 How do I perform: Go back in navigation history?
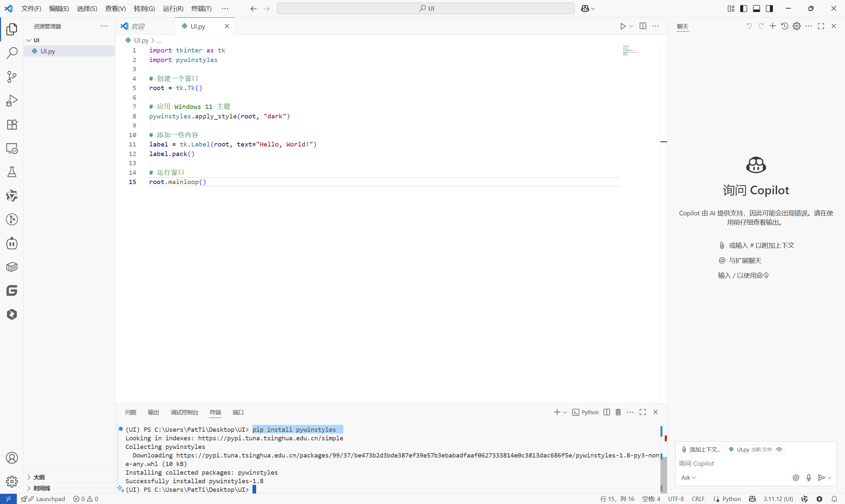[253, 9]
